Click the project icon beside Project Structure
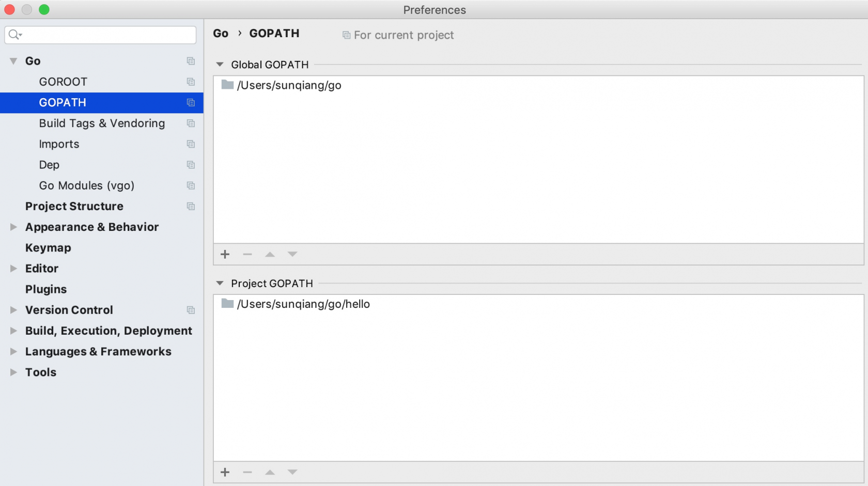This screenshot has height=486, width=868. [x=191, y=206]
